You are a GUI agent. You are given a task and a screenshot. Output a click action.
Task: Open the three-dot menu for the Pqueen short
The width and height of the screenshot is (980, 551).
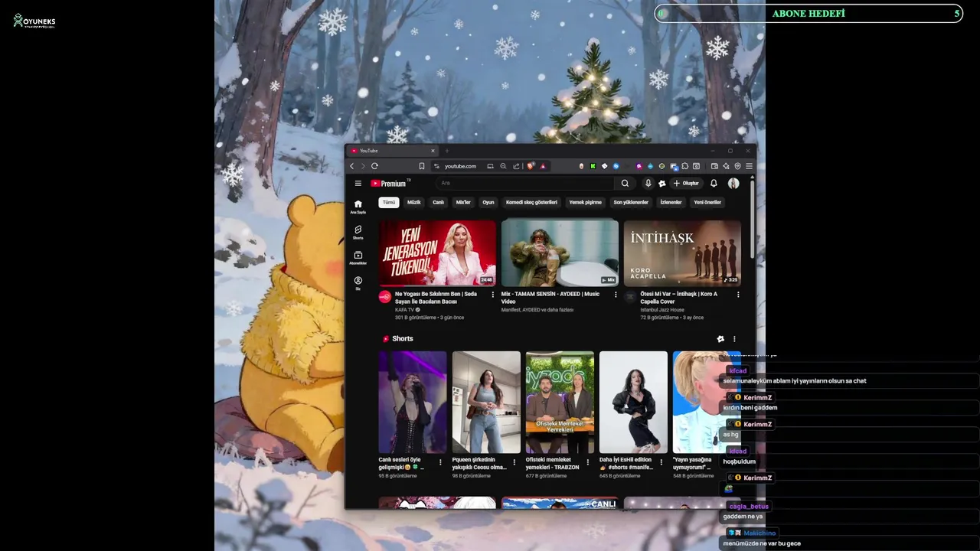[514, 462]
